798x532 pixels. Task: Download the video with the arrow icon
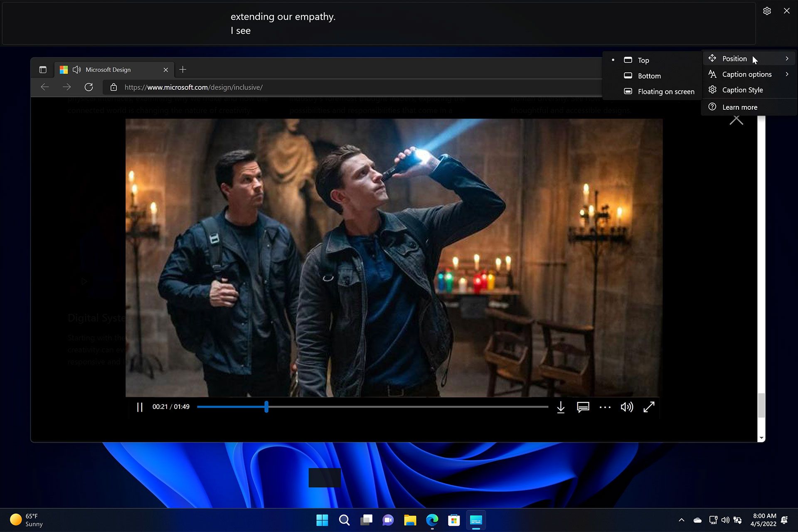click(560, 407)
